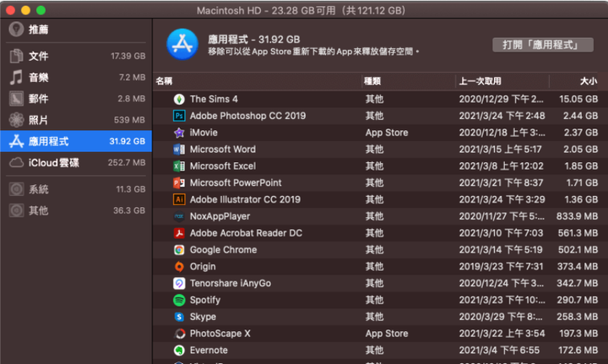This screenshot has width=608, height=364.
Task: Click Skype size 258.3 MB
Action: 578,317
